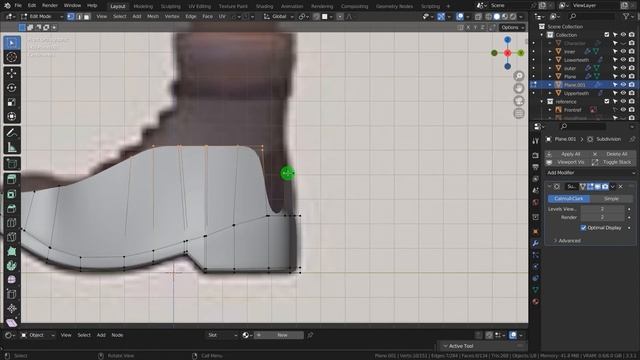Switch to the UV Editing workspace tab
Image resolution: width=640 pixels, height=360 pixels.
(x=200, y=6)
